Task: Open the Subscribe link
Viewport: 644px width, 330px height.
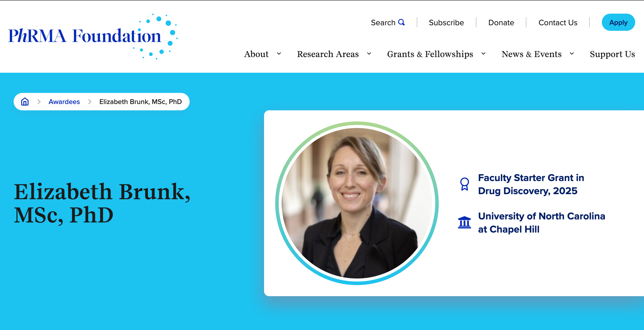Action: [x=446, y=22]
